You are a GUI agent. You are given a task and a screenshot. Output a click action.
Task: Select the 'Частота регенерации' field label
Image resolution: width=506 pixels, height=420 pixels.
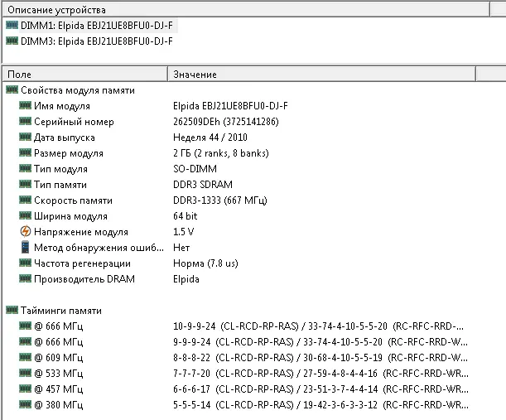(82, 263)
